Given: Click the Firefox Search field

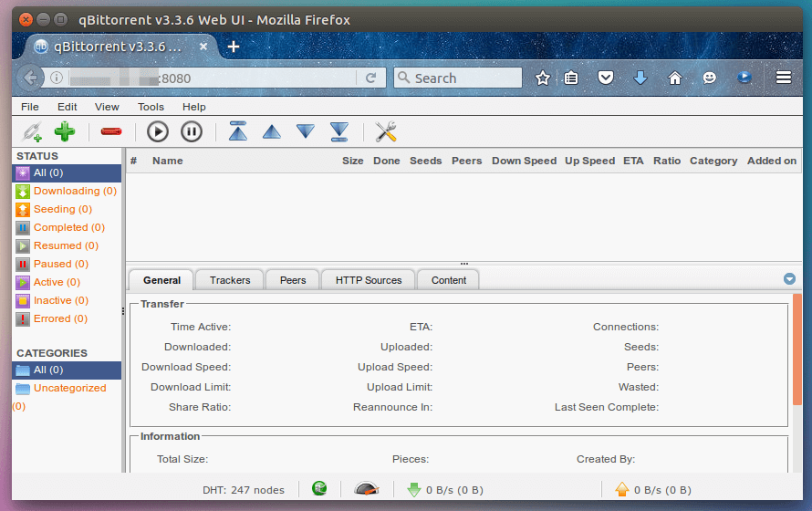Looking at the screenshot, I should point(458,78).
